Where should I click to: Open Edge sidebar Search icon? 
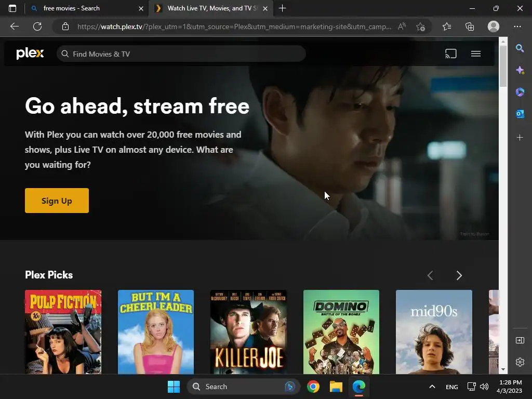point(520,48)
